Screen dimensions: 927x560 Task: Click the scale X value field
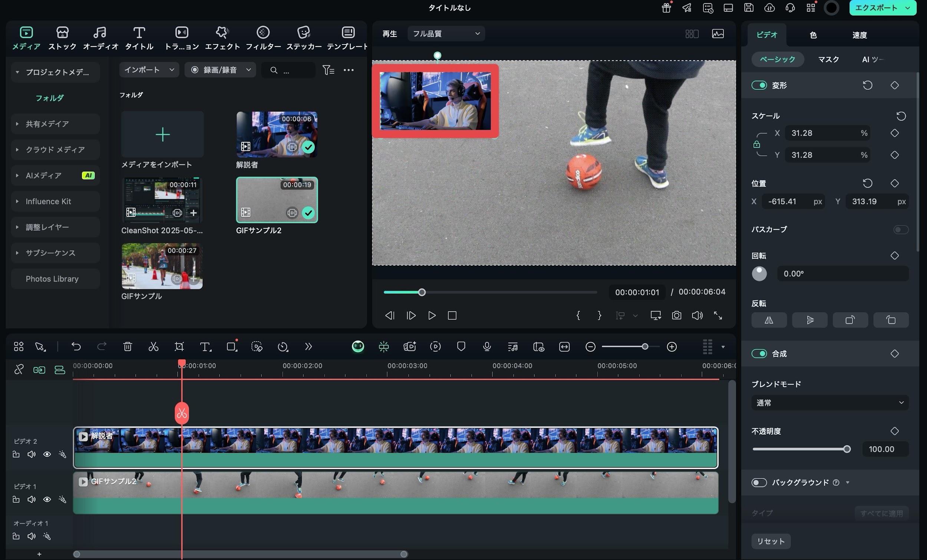(827, 133)
